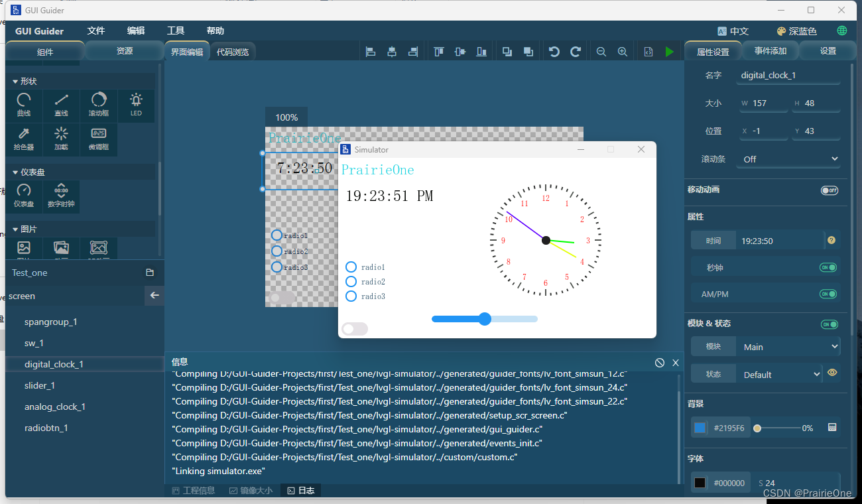Open the 编辑 menu
Screen dimensions: 862x504
pyautogui.click(x=136, y=31)
